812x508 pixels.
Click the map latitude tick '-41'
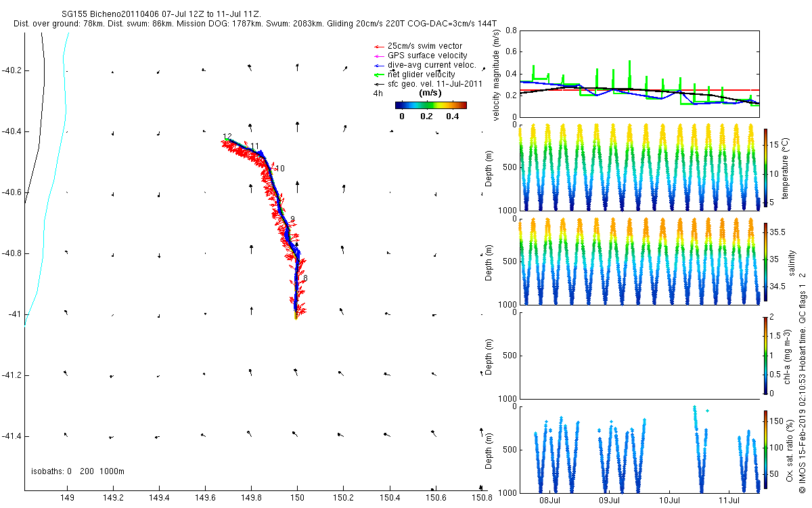pyautogui.click(x=14, y=314)
